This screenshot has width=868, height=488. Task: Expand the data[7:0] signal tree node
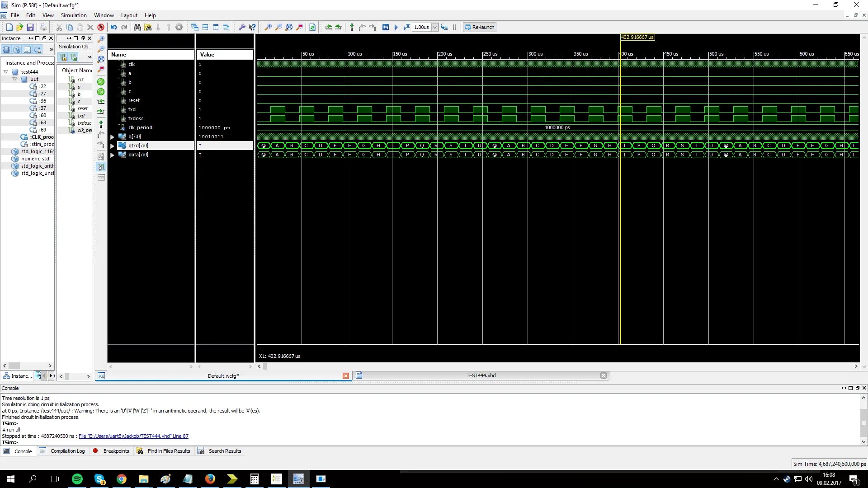(113, 155)
